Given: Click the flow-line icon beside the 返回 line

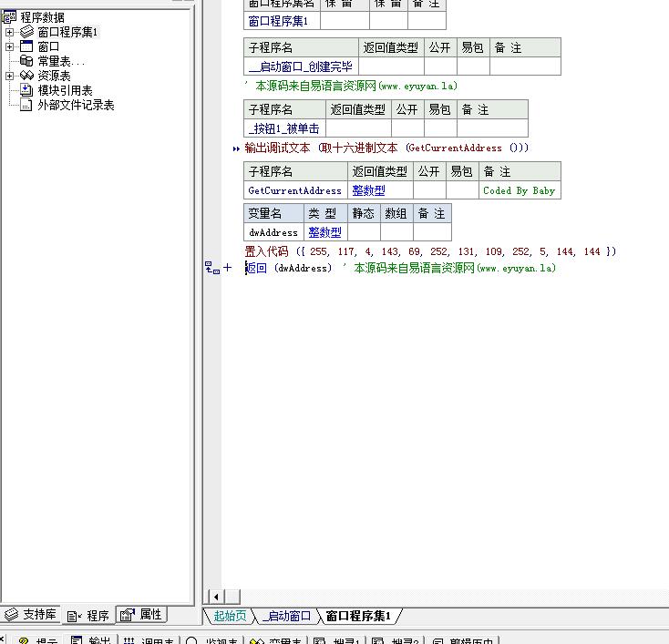Looking at the screenshot, I should coord(212,268).
